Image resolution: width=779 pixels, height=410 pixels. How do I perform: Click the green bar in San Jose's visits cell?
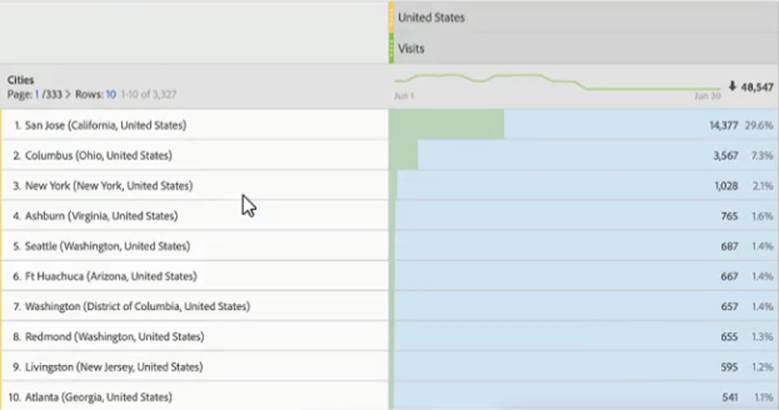(x=446, y=125)
